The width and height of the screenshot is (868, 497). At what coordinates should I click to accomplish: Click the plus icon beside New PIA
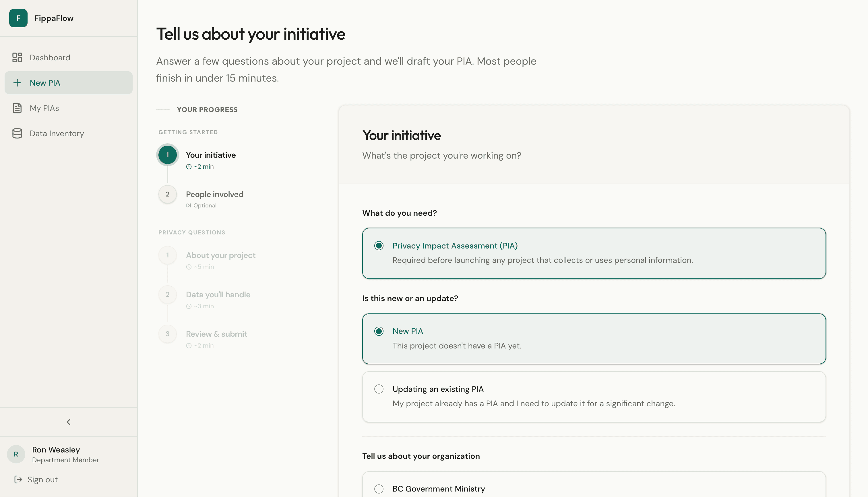tap(17, 83)
